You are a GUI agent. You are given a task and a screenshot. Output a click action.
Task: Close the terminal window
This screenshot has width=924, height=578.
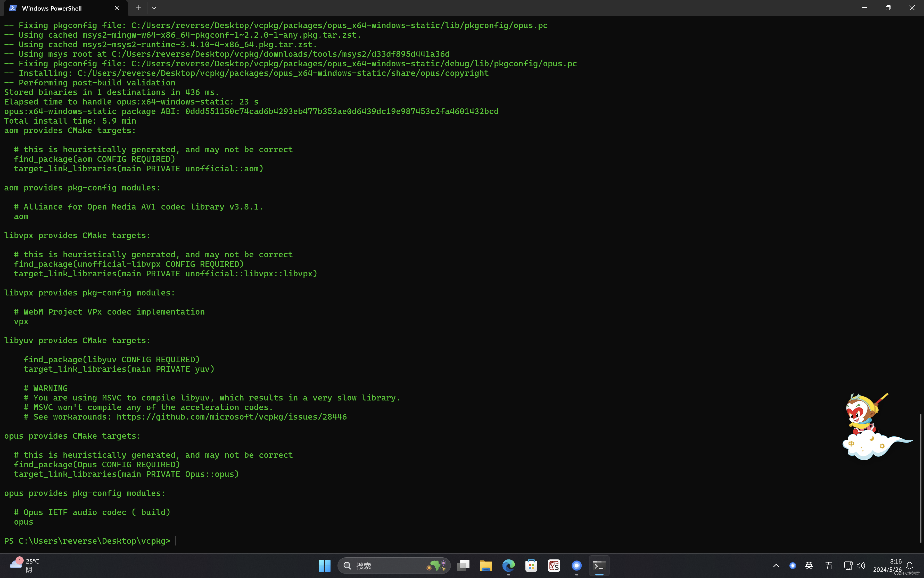pyautogui.click(x=912, y=8)
